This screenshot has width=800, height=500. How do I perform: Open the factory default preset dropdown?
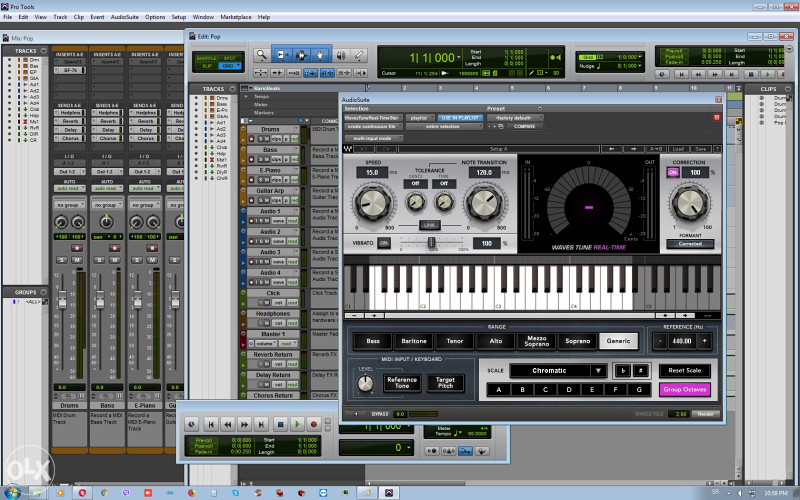515,118
